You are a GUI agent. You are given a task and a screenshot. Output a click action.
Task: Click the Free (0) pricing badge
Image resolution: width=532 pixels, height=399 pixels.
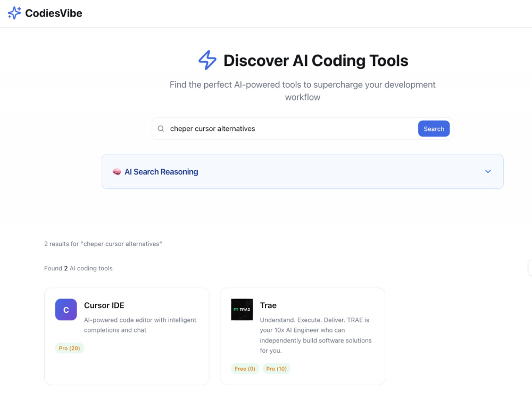(245, 369)
